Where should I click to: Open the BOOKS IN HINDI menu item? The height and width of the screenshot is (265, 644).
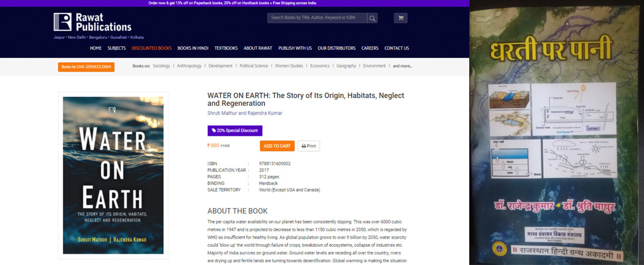(x=193, y=48)
